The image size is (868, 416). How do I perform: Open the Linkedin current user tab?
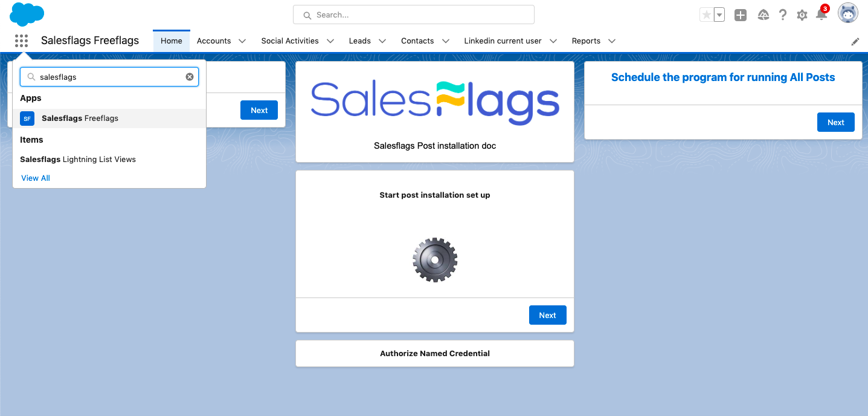(503, 41)
